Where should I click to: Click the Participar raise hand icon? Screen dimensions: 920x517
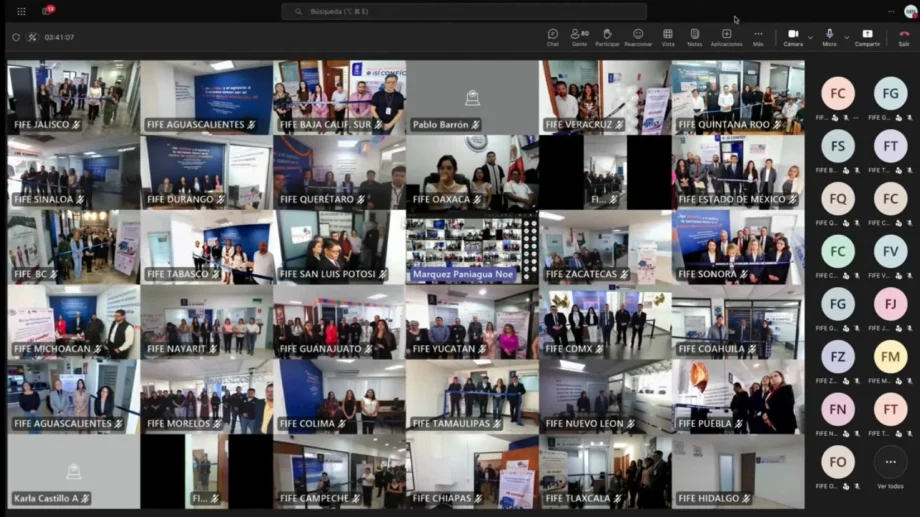607,37
